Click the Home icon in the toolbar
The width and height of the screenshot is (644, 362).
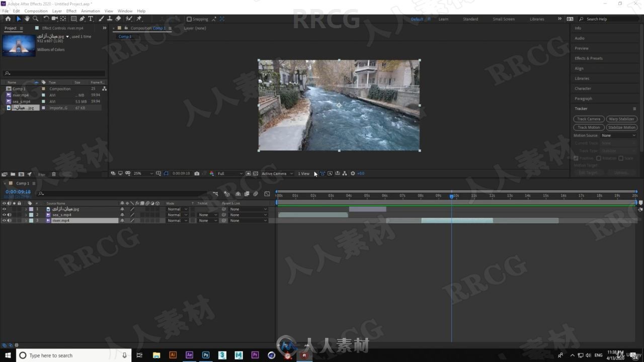tap(8, 19)
